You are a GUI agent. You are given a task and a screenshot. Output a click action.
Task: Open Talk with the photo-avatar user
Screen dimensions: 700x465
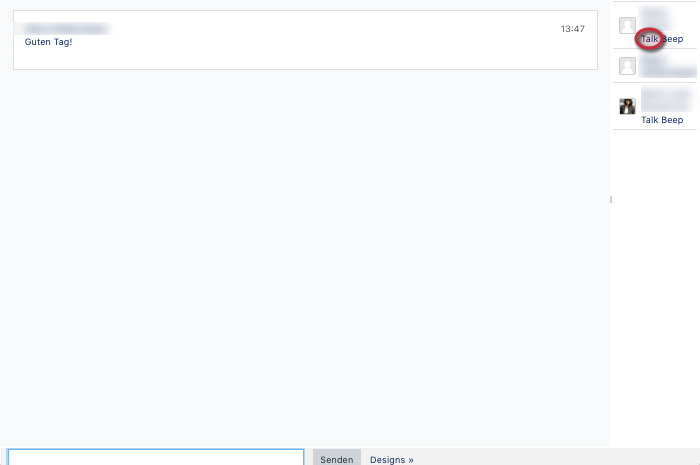click(650, 120)
